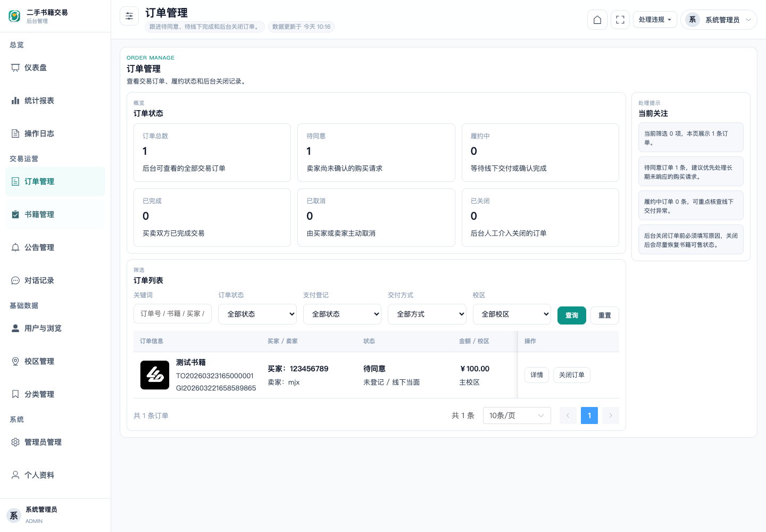
Task: Click the 公告管理 bell icon
Action: point(15,247)
